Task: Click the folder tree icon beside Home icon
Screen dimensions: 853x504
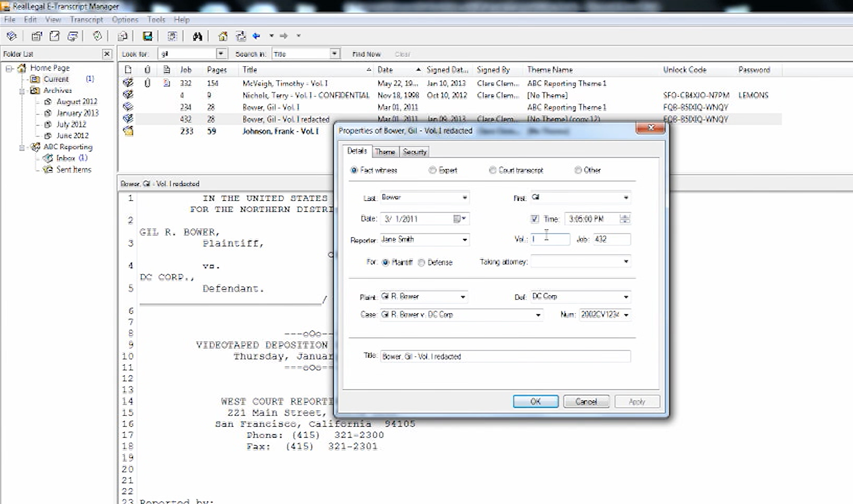Action: [241, 36]
